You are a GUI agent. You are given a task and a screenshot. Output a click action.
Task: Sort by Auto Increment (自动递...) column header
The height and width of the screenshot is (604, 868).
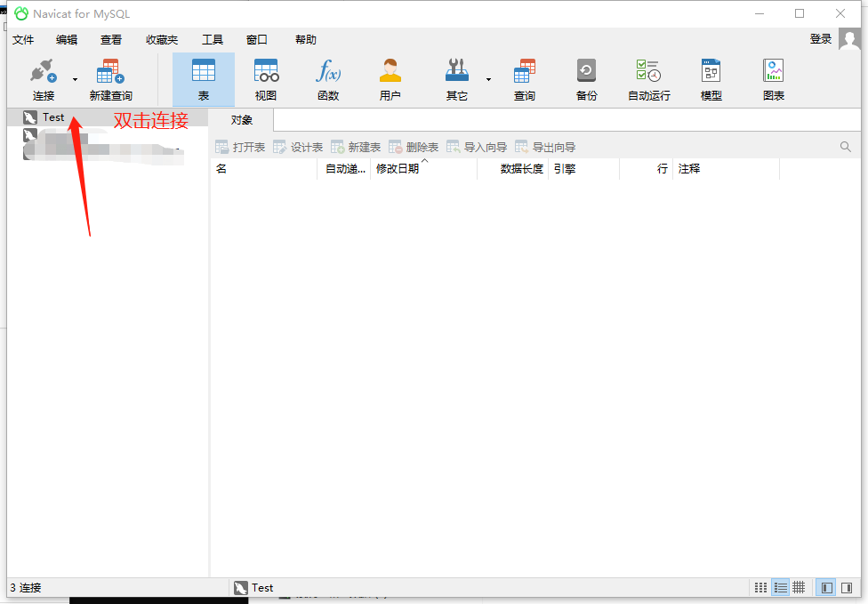344,169
